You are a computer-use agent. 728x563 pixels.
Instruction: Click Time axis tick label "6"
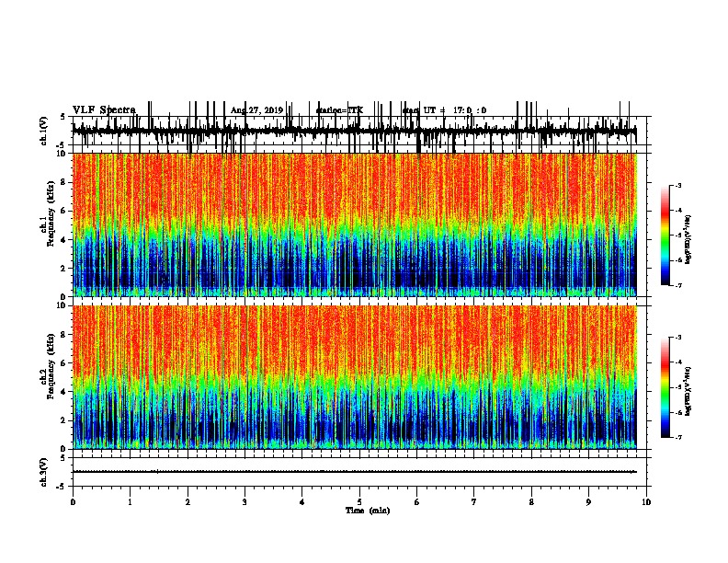pyautogui.click(x=417, y=501)
